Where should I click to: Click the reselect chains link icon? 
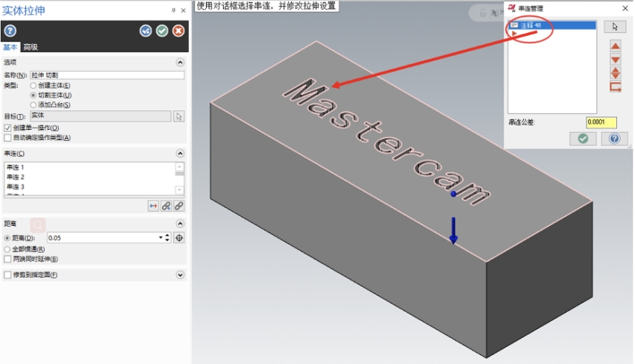click(179, 206)
